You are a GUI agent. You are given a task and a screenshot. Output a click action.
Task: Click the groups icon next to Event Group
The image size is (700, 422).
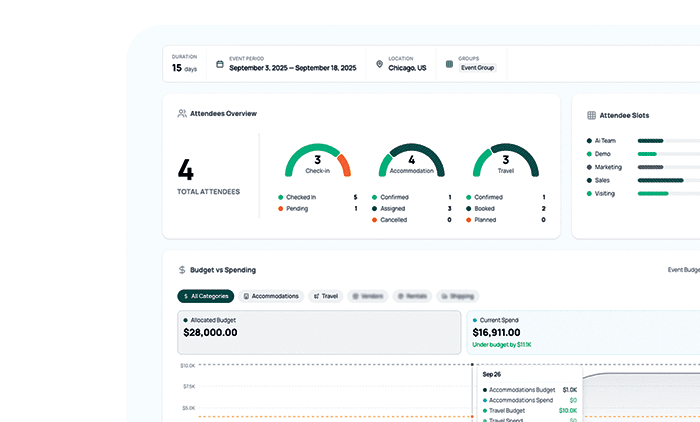449,64
